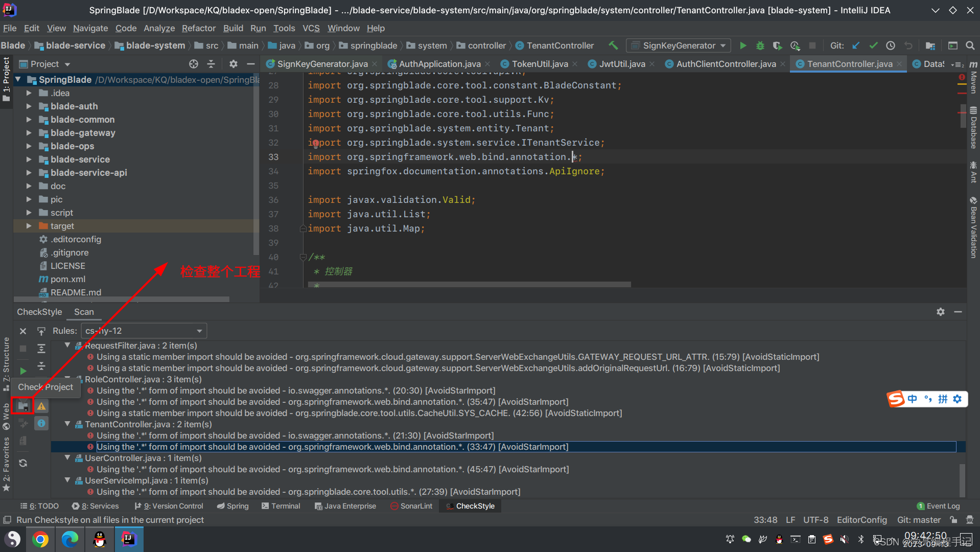Hide the Project tool window
This screenshot has width=980, height=552.
[250, 64]
